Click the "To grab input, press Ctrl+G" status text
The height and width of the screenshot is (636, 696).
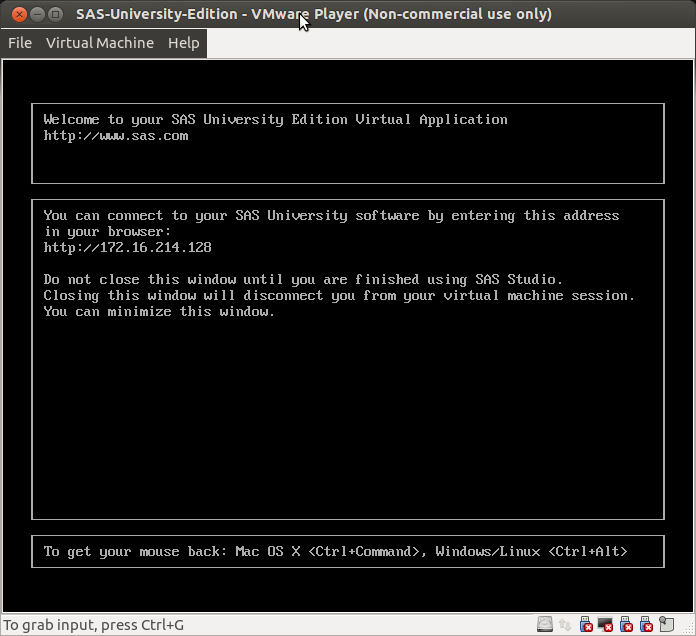(x=94, y=625)
